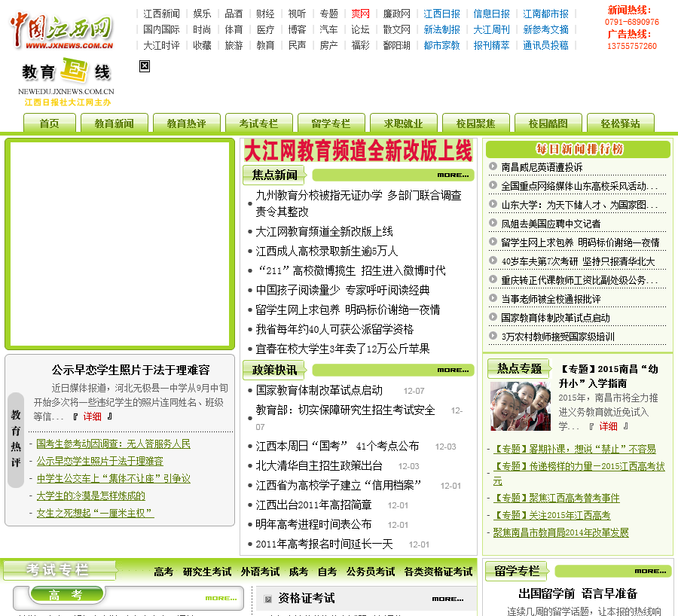Open the 2015南昌幼升小入学指南 headline
This screenshot has width=678, height=616.
(x=609, y=376)
